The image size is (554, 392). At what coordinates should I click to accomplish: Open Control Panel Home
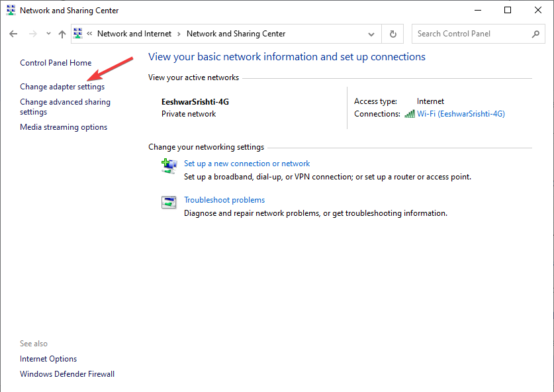[56, 62]
